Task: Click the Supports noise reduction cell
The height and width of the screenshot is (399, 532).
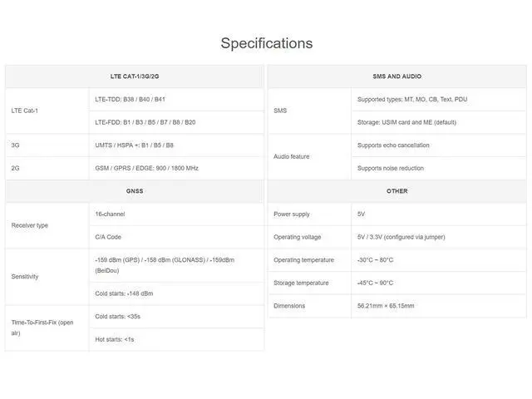Action: (439, 168)
